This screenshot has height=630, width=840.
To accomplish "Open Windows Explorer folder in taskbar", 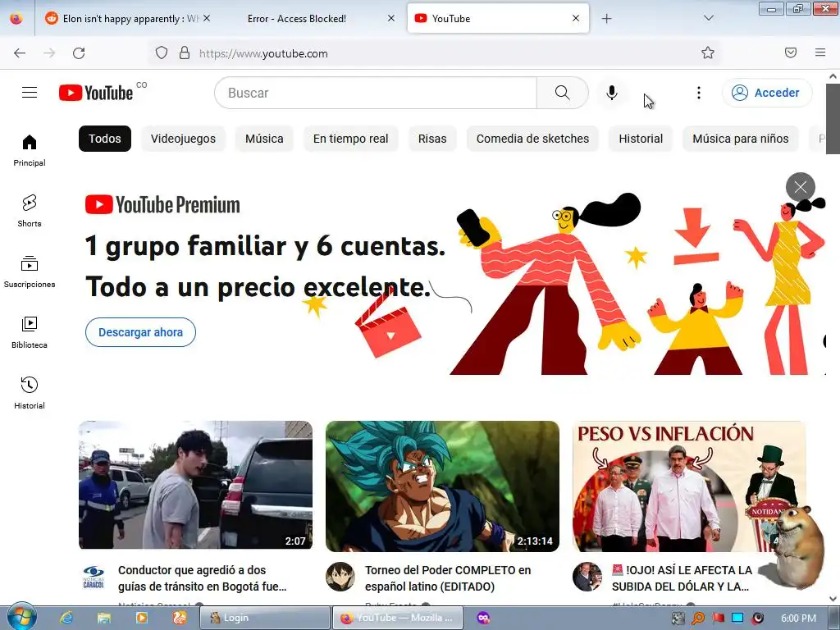I will coord(104,618).
